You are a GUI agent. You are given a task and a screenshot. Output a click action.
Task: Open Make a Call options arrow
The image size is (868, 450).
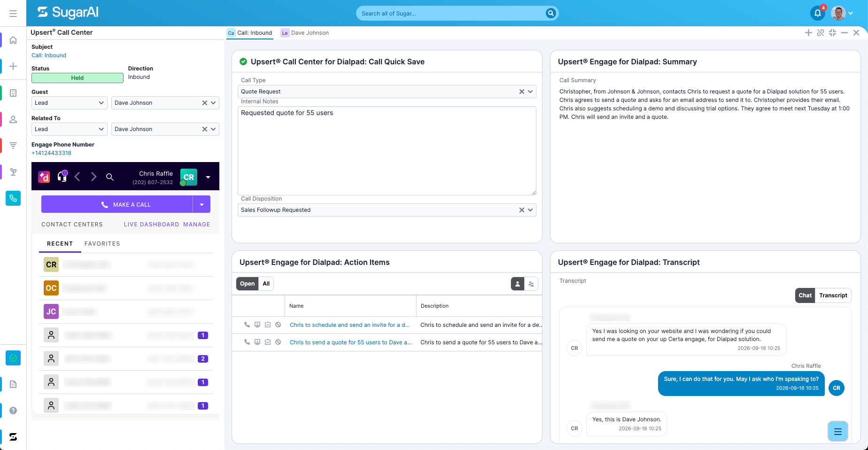(x=201, y=204)
